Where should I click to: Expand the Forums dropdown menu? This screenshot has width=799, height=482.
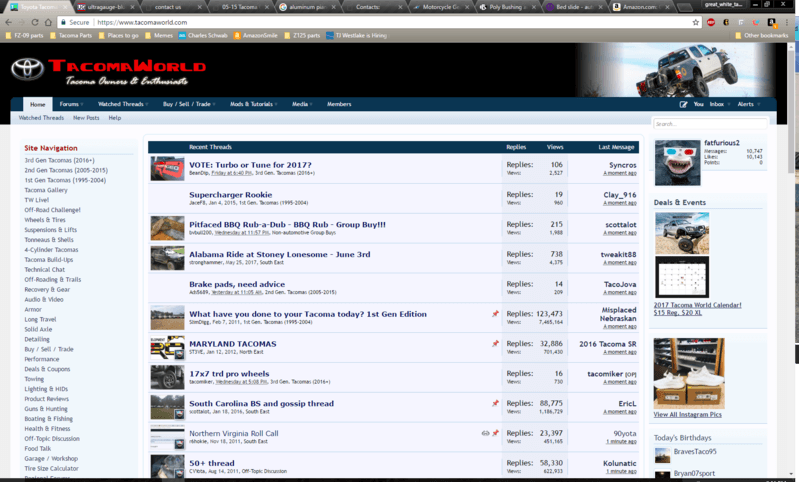coord(71,104)
